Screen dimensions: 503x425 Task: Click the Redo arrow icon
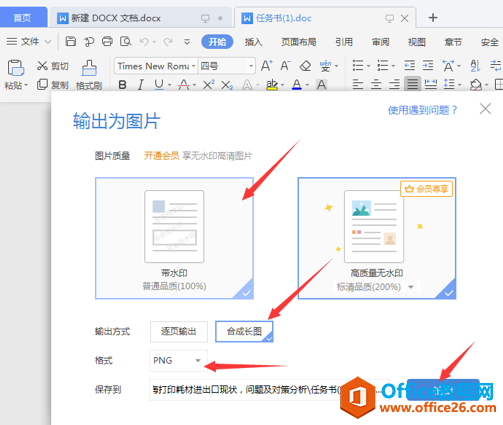click(x=168, y=42)
